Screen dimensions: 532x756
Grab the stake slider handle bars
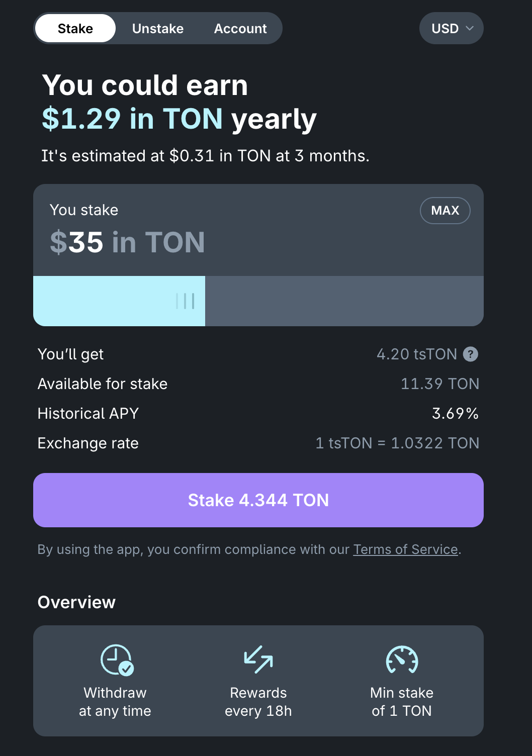[185, 301]
